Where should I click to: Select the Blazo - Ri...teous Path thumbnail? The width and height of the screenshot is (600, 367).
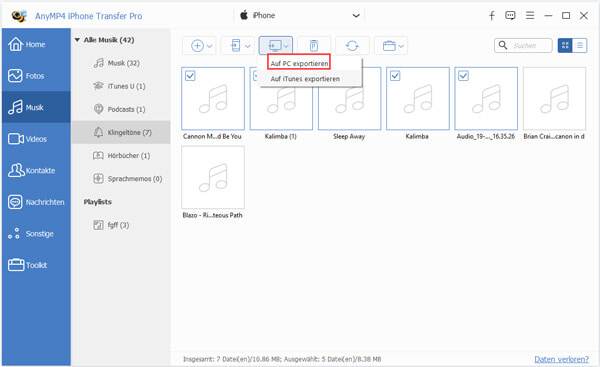[x=213, y=177]
